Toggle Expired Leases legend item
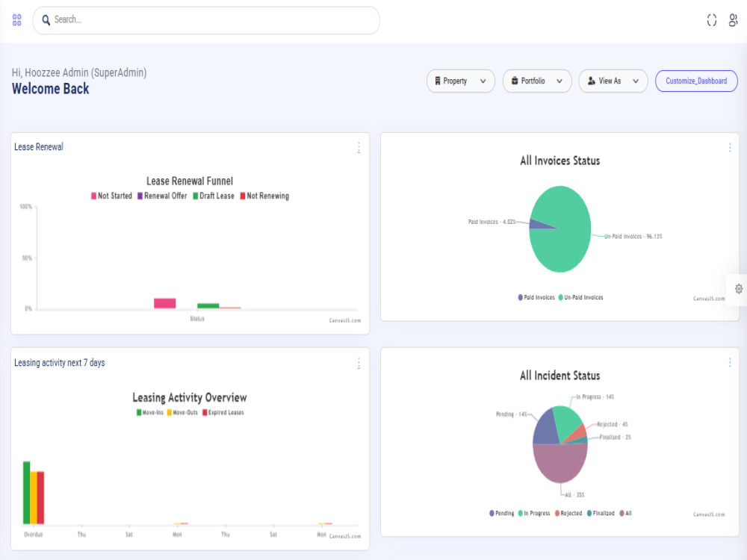This screenshot has width=747, height=560. click(223, 412)
